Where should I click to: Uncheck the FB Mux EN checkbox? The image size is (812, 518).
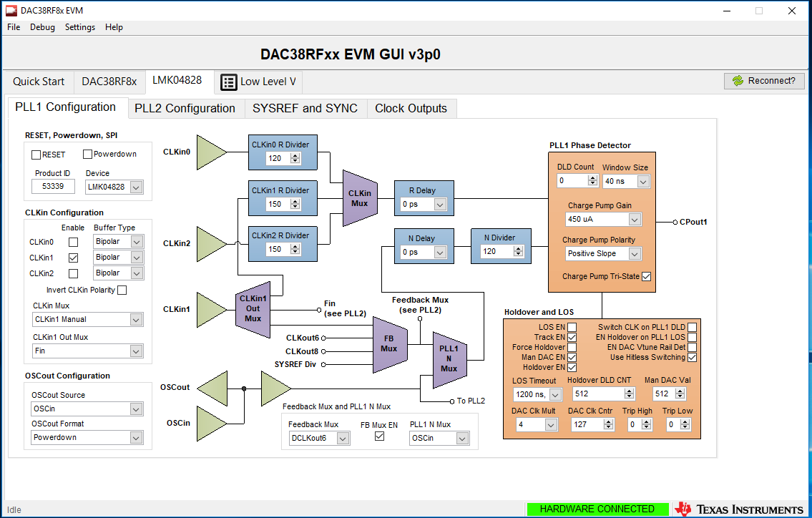coord(380,436)
